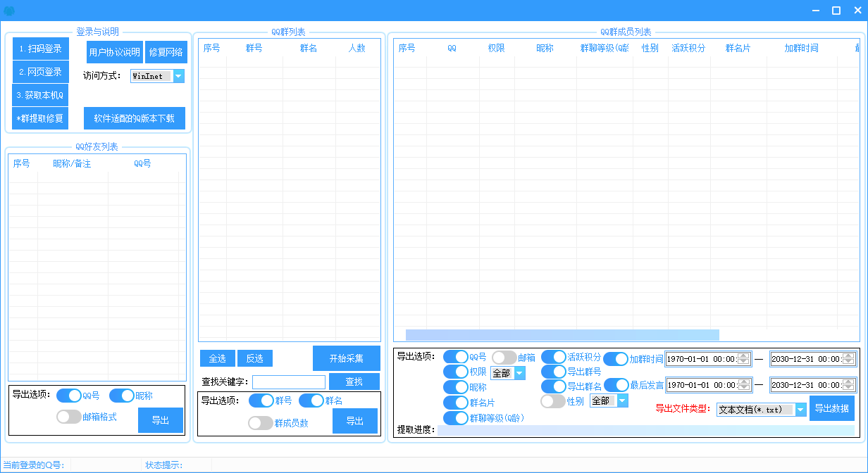Open the 权限 filter dropdown showing 全部
This screenshot has width=868, height=473.
(519, 373)
